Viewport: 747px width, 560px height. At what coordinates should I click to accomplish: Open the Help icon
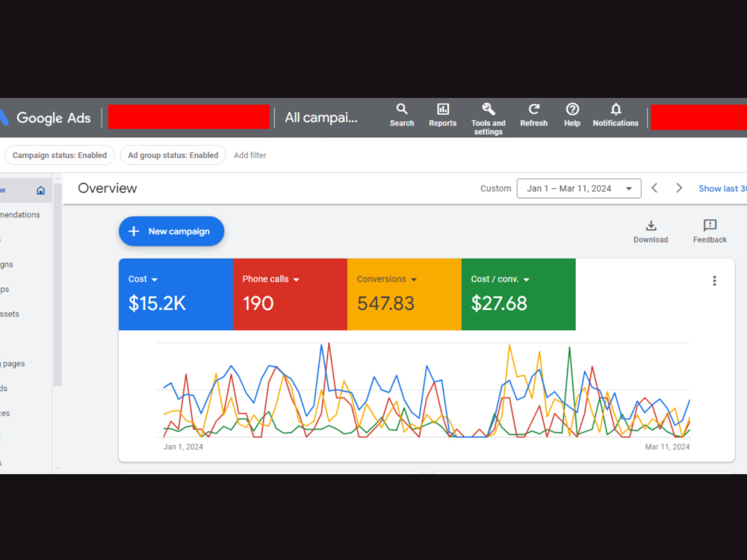(572, 115)
